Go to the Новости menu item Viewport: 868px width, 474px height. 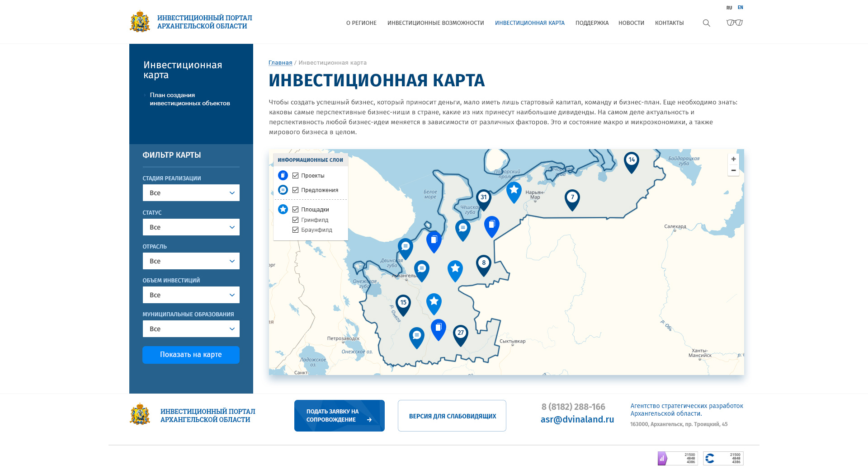tap(631, 23)
